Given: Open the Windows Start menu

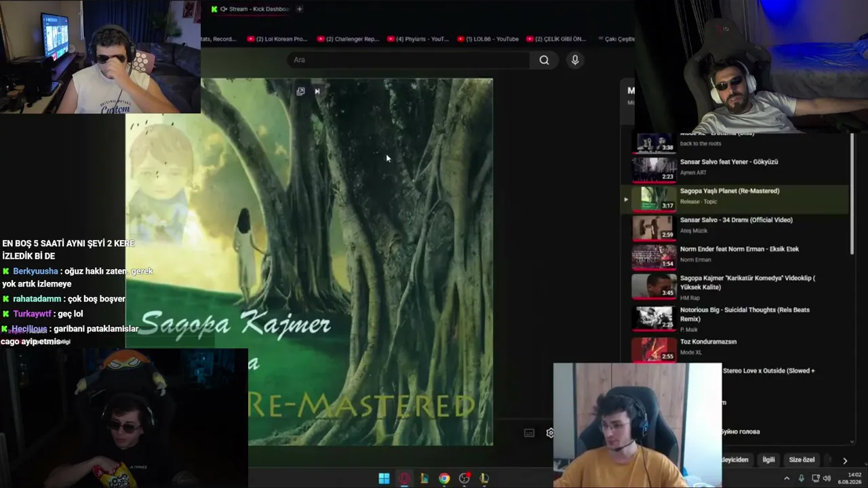Looking at the screenshot, I should click(x=384, y=479).
